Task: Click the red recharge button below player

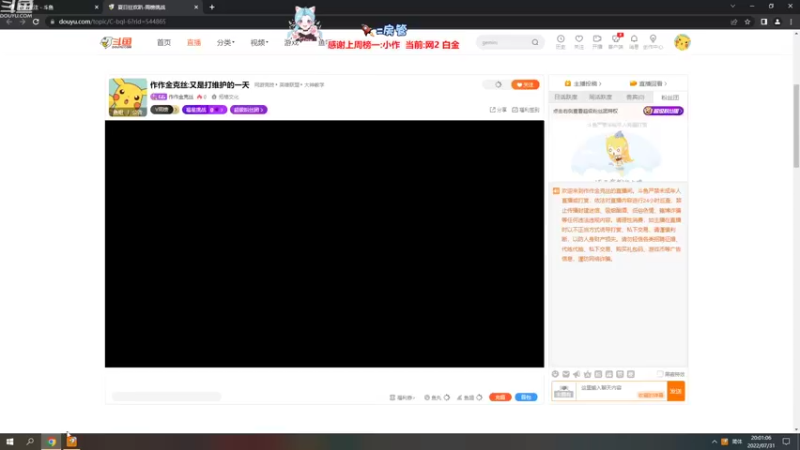Action: [500, 397]
